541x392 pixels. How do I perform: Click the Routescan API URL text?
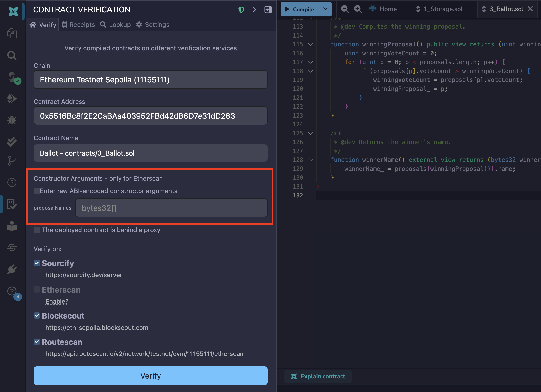pos(144,354)
